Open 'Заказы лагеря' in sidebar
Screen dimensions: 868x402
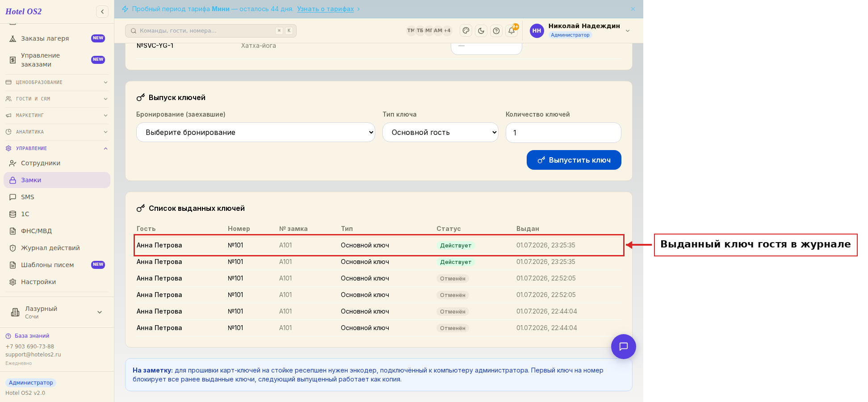coord(57,38)
